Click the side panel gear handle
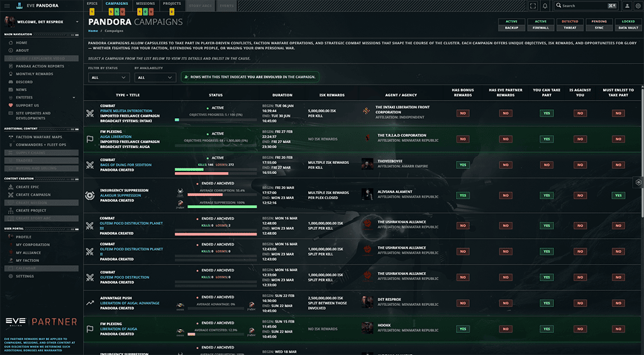The image size is (644, 355). [x=638, y=182]
